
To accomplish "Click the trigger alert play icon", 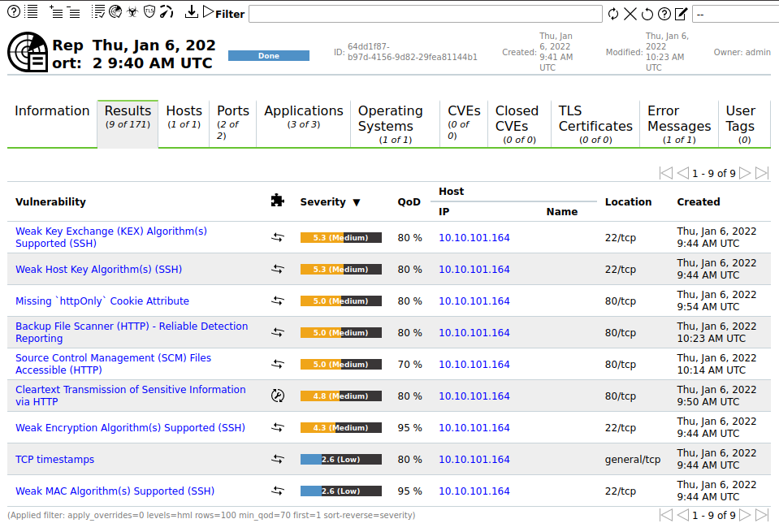I will tap(208, 11).
